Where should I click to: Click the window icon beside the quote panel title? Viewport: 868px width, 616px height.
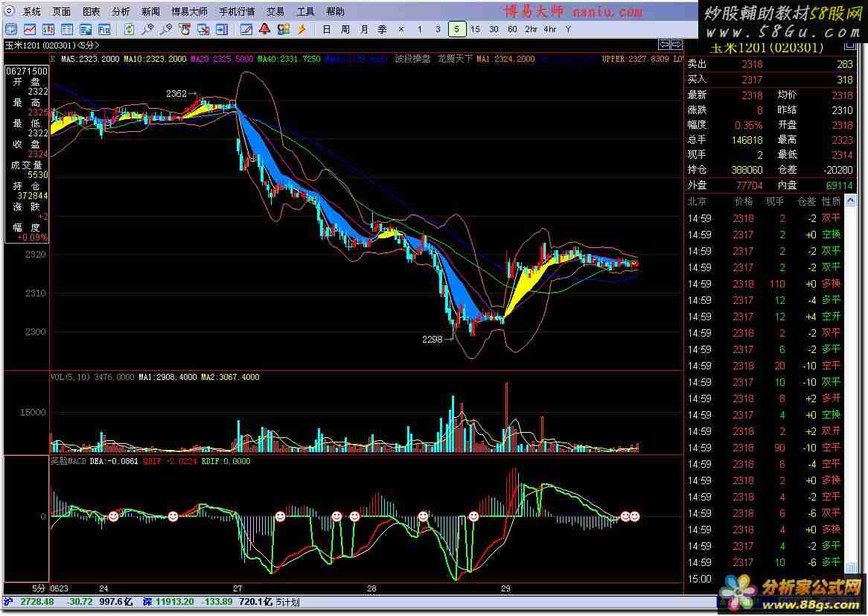849,47
